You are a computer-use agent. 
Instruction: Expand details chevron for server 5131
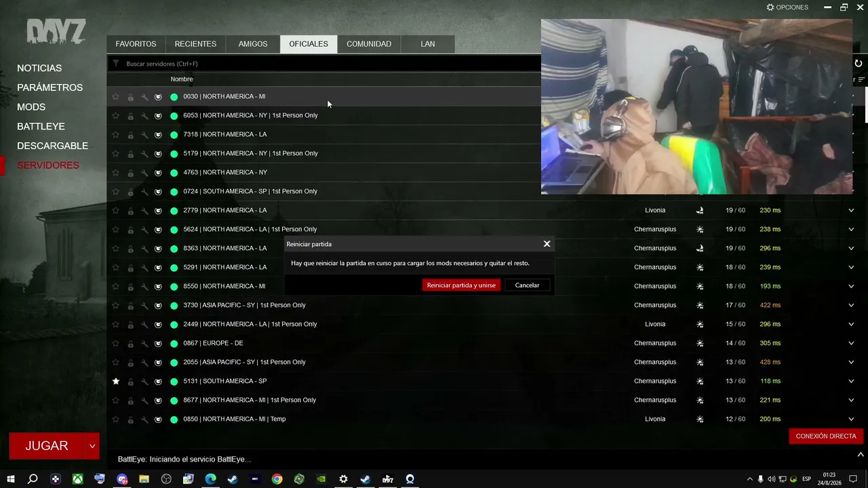coord(851,382)
